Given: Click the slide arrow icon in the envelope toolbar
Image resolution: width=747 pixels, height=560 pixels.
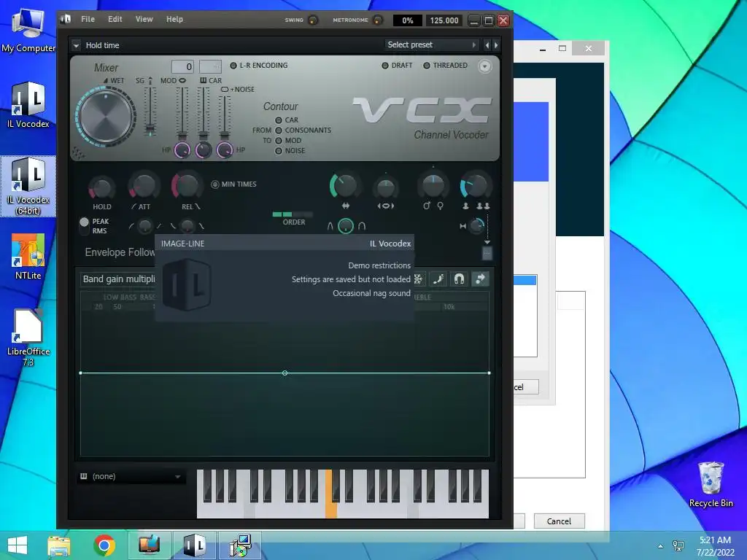Looking at the screenshot, I should [480, 279].
